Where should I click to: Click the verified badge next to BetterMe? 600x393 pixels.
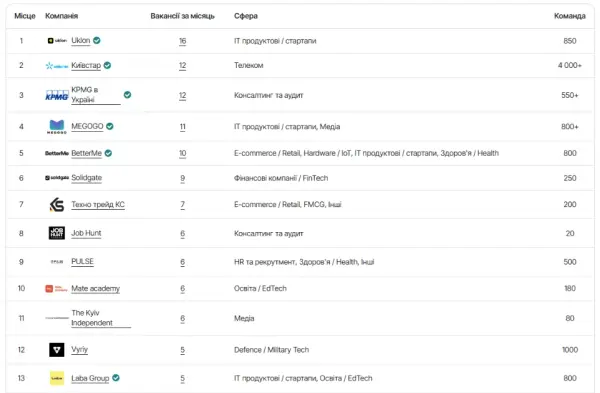[x=108, y=153]
